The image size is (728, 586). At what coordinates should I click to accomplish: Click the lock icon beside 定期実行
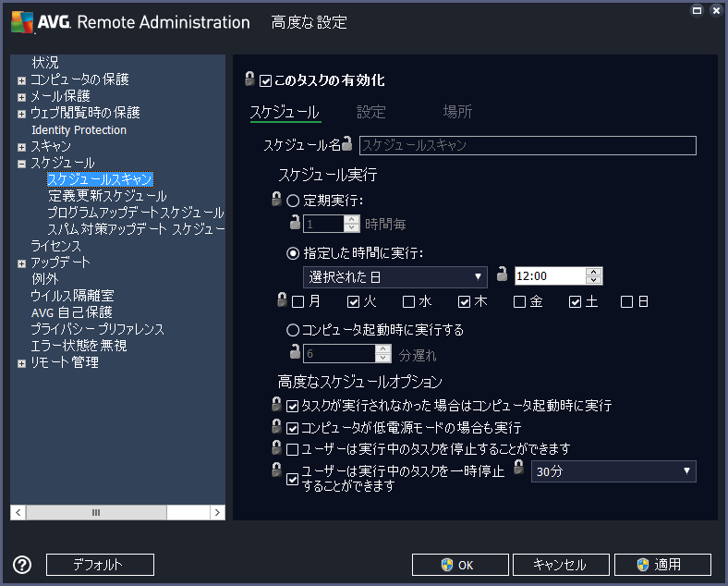[x=276, y=199]
